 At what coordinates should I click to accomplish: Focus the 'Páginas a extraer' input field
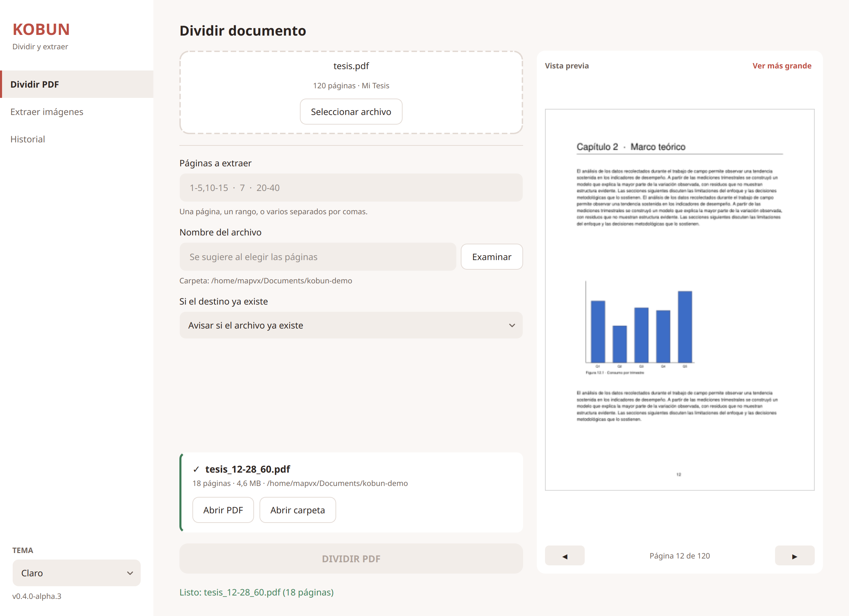tap(351, 188)
